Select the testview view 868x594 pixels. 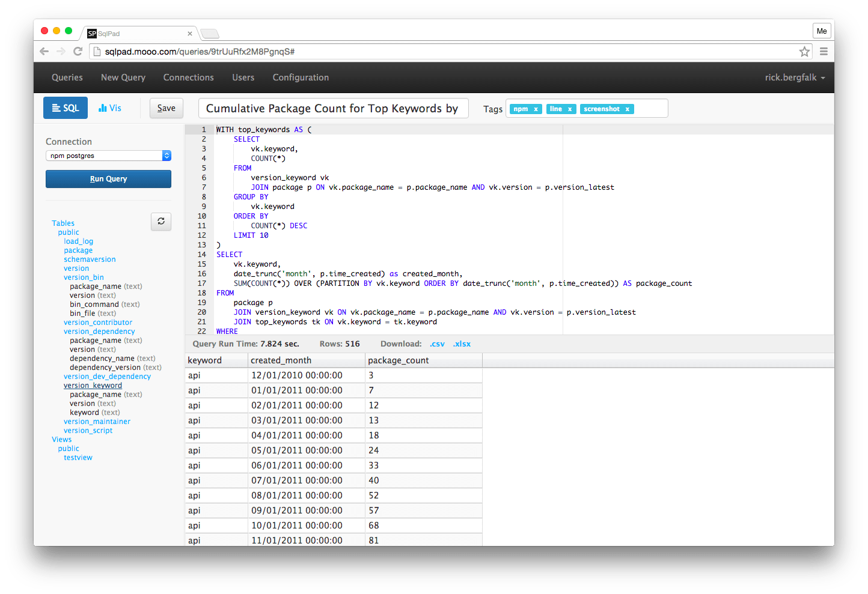78,458
